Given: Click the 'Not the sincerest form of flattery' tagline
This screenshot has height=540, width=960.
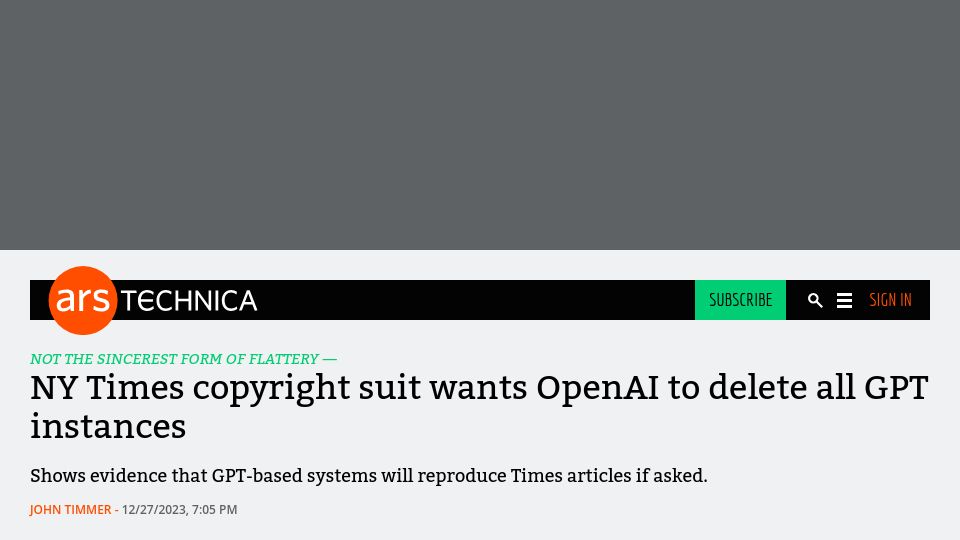Looking at the screenshot, I should tap(183, 359).
